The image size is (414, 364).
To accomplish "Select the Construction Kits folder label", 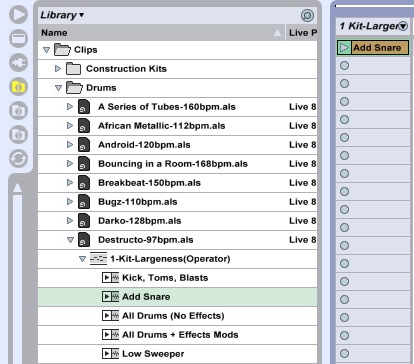I will pos(126,69).
